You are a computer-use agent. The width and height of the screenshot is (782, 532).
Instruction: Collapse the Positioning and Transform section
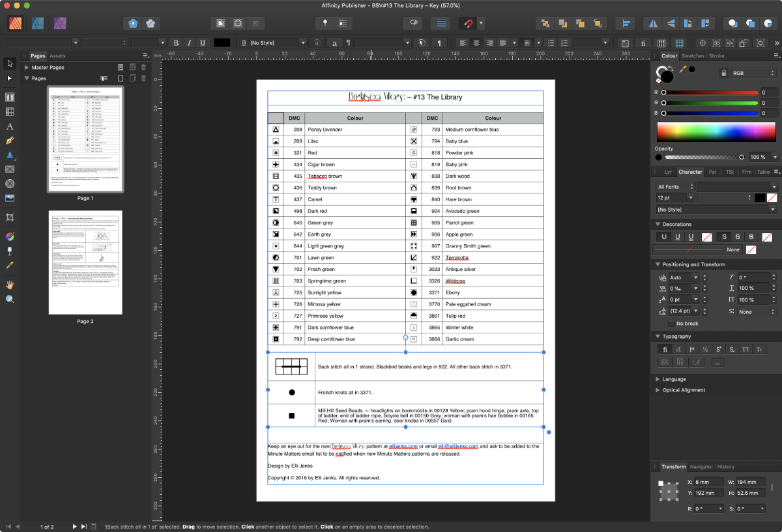point(658,264)
